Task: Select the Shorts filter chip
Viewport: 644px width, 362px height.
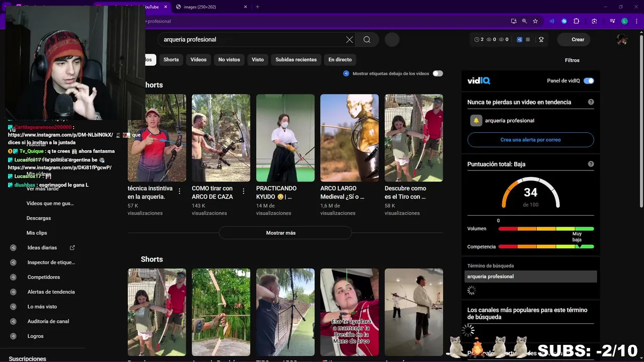Action: click(171, 60)
